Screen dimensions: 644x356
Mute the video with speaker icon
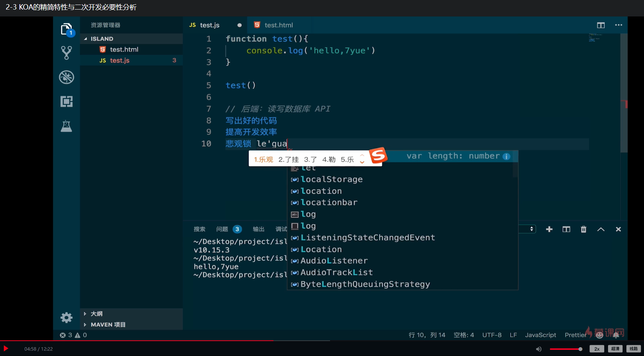click(x=539, y=349)
